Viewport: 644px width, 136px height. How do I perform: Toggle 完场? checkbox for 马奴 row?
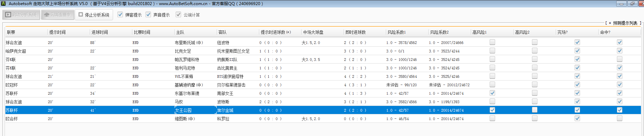[x=577, y=101]
